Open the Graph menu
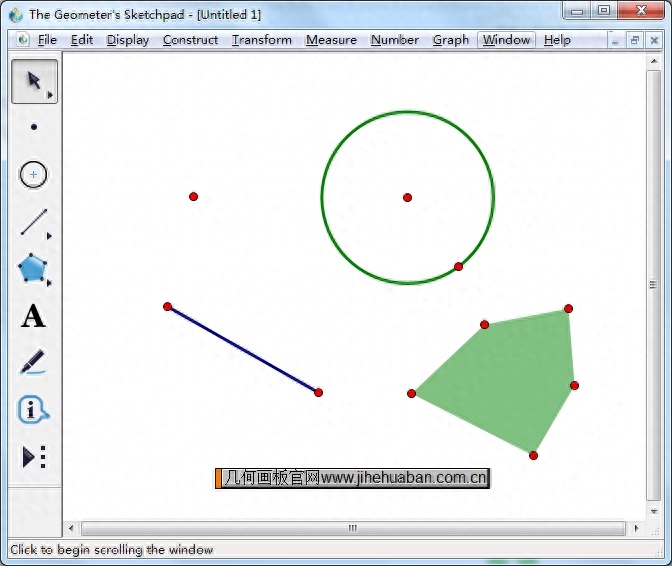This screenshot has width=672, height=566. [450, 40]
